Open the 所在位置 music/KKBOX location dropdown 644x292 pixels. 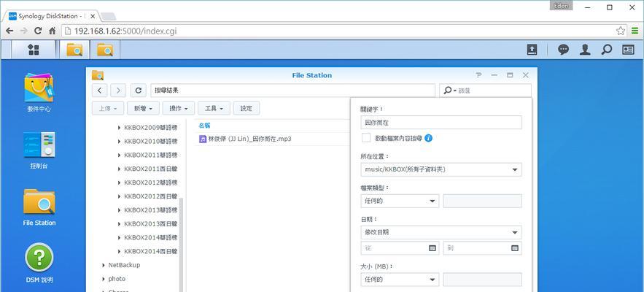click(x=441, y=169)
